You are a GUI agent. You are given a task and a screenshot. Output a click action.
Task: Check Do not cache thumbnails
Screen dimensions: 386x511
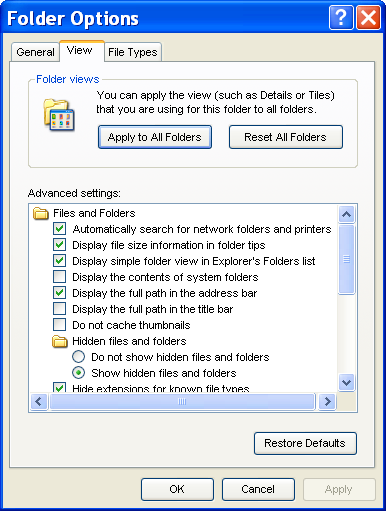click(x=60, y=325)
